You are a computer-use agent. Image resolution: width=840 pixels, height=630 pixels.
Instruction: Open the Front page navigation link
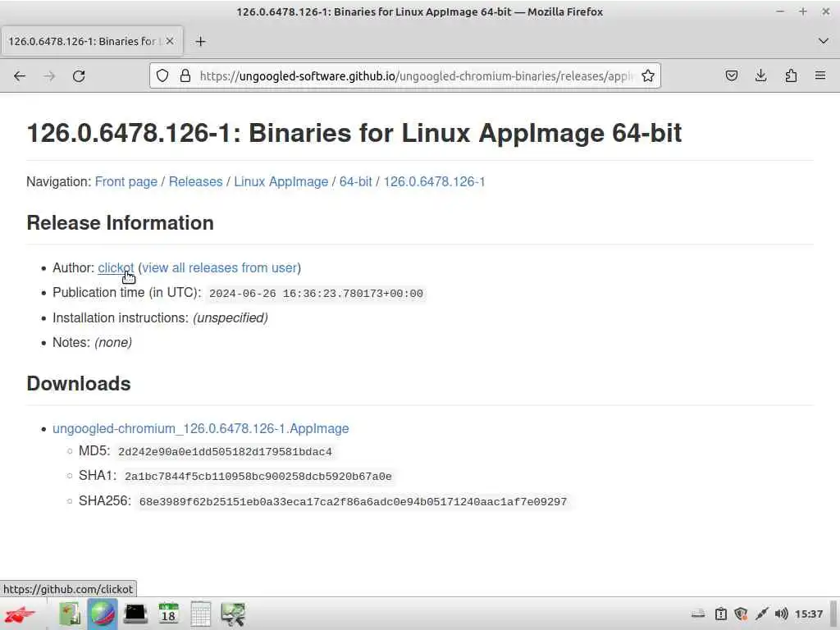coord(126,181)
